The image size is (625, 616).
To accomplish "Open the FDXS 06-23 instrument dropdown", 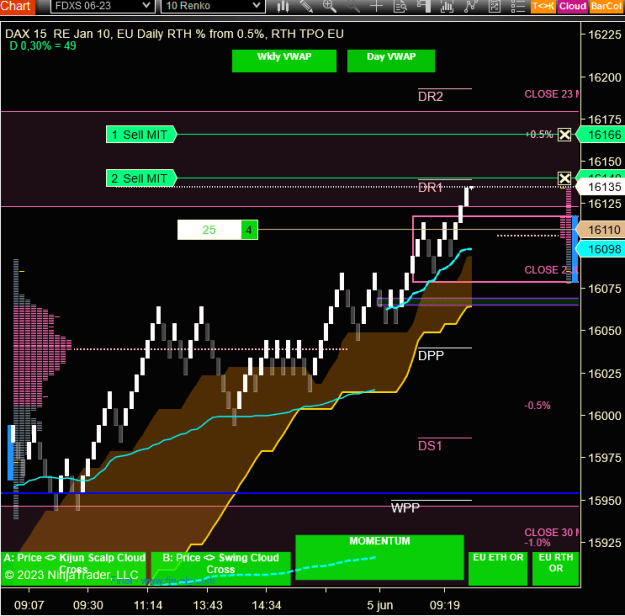I will pos(102,6).
